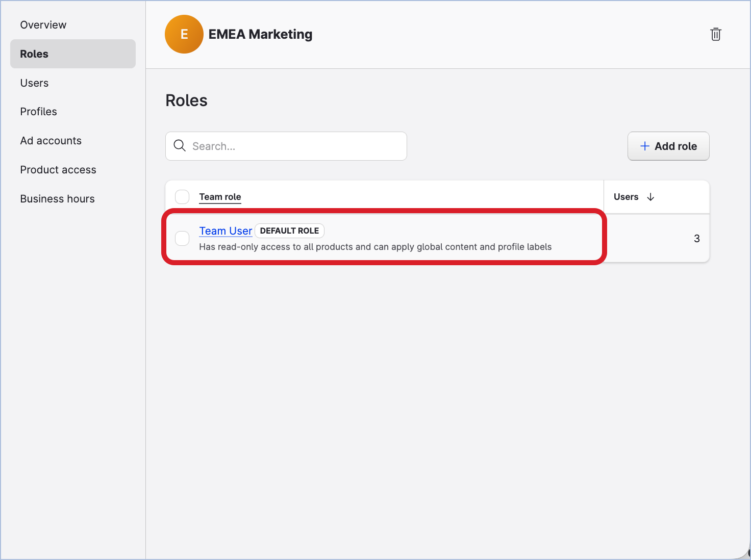Click the trash delete icon
Image resolution: width=751 pixels, height=560 pixels.
point(716,34)
